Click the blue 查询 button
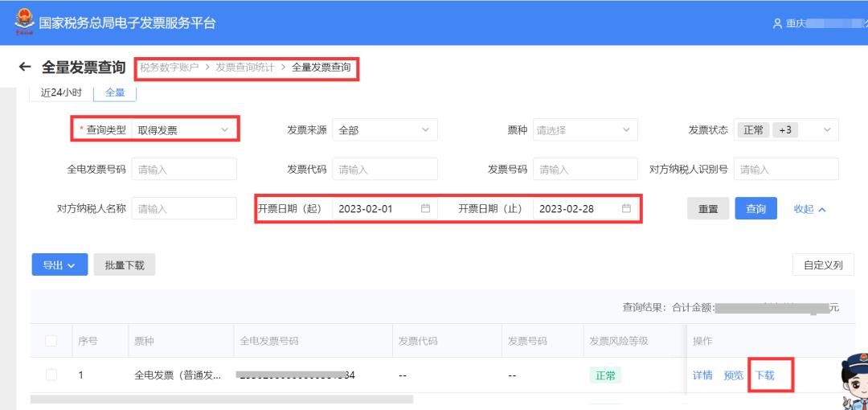This screenshot has height=410, width=868. tap(755, 208)
